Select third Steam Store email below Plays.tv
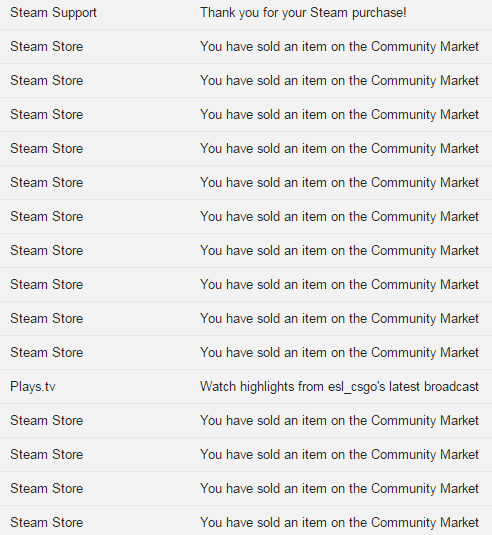This screenshot has height=535, width=492. pos(246,488)
